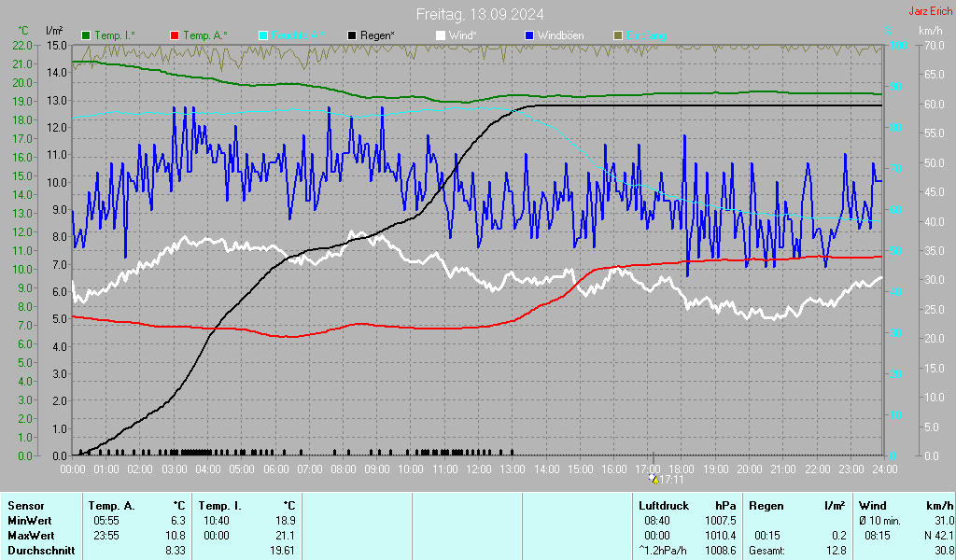Click the Gesamt rain total label
This screenshot has height=560, width=956.
[767, 551]
